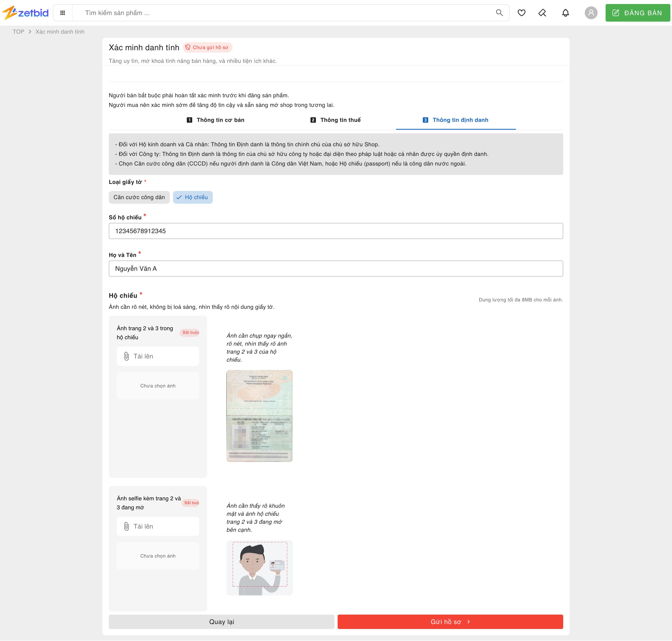This screenshot has height=641, width=672.
Task: Click the Xác minh danh tính breadcrumb
Action: (60, 32)
